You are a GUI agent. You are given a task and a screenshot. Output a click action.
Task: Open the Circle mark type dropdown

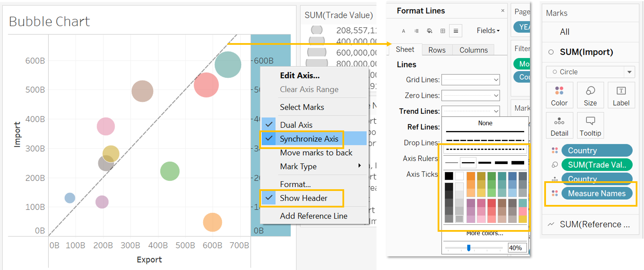pyautogui.click(x=629, y=72)
